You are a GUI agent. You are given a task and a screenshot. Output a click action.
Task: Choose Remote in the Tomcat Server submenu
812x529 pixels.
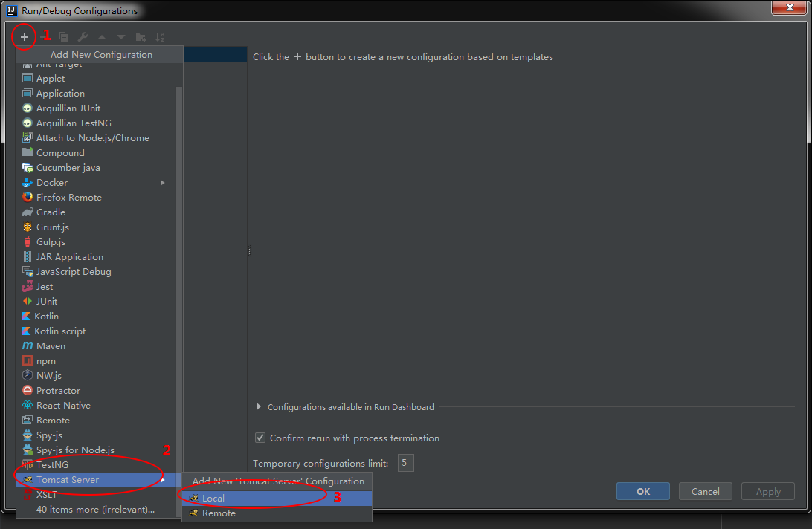click(x=277, y=513)
